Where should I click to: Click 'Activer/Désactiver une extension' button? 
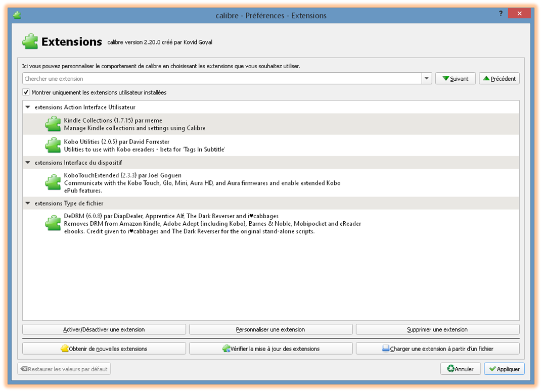[x=104, y=329]
